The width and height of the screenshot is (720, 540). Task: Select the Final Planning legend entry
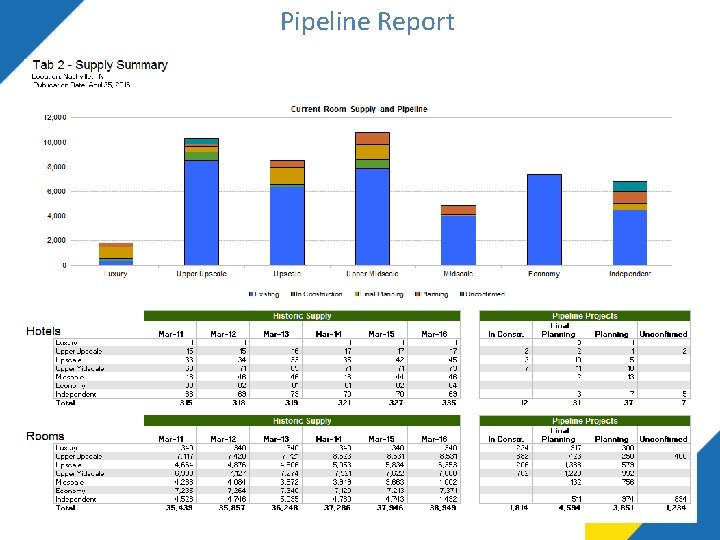coord(379,294)
